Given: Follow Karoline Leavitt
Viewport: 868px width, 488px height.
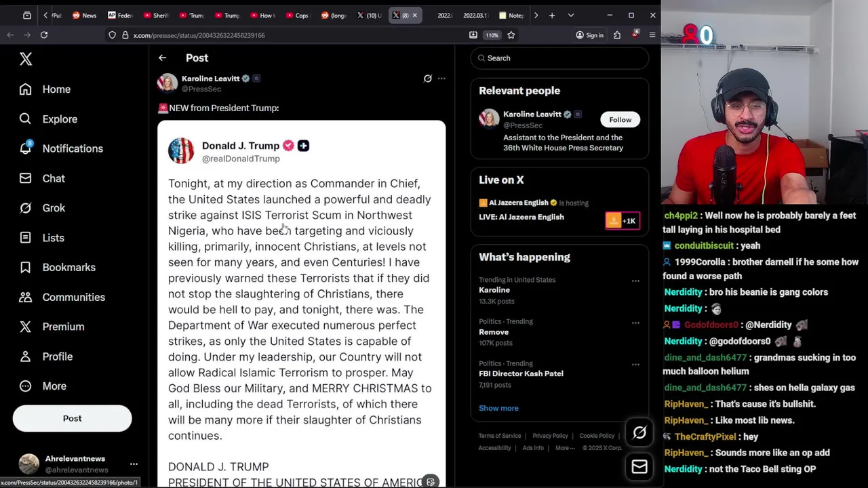Looking at the screenshot, I should 620,120.
